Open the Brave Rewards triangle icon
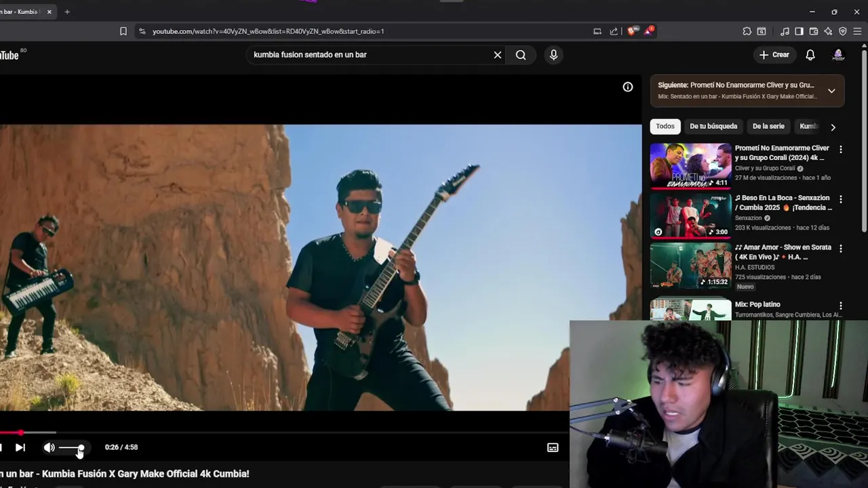The width and height of the screenshot is (868, 488). [649, 31]
